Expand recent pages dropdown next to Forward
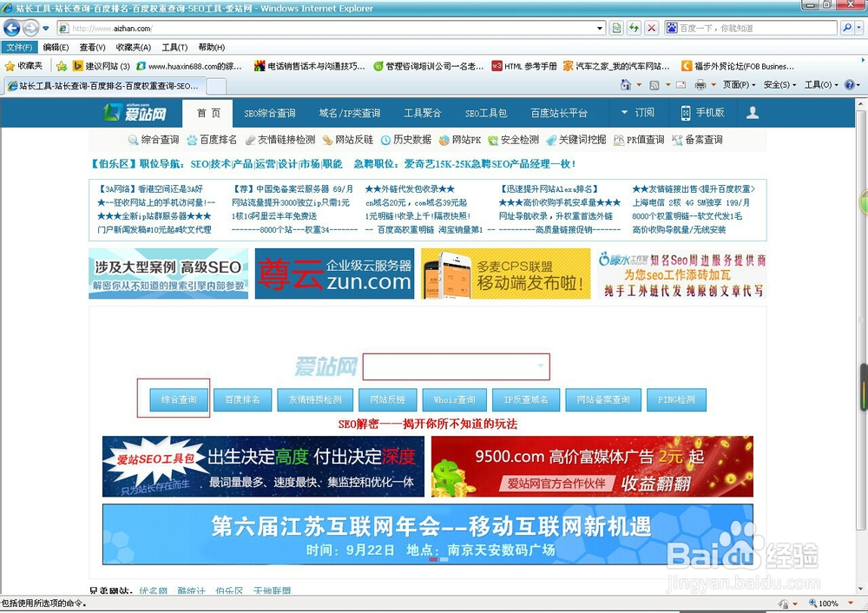The image size is (868, 613). click(45, 28)
